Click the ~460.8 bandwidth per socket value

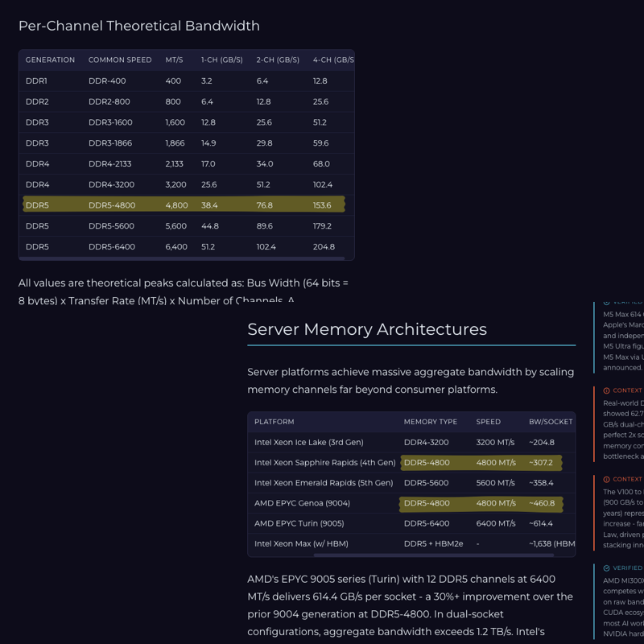point(542,503)
